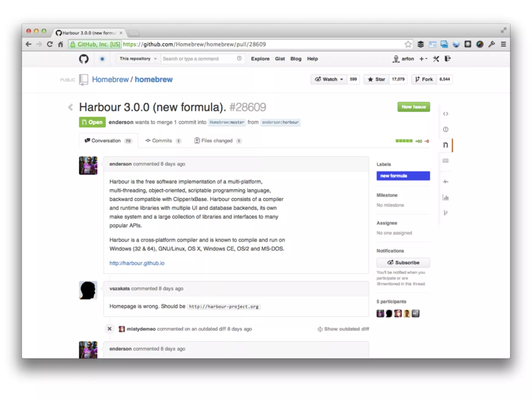Dismiss the mistydemeo outdated diff comment

click(109, 329)
